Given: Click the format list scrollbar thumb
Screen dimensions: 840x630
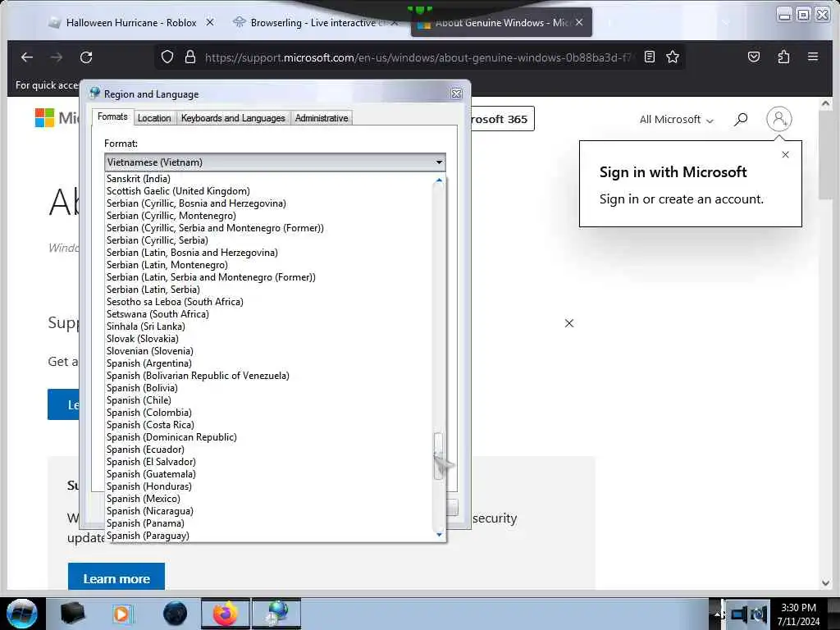Looking at the screenshot, I should [x=439, y=454].
